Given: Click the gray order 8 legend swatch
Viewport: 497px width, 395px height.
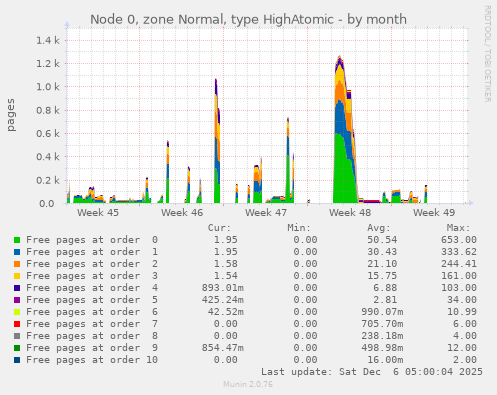Looking at the screenshot, I should click(17, 336).
